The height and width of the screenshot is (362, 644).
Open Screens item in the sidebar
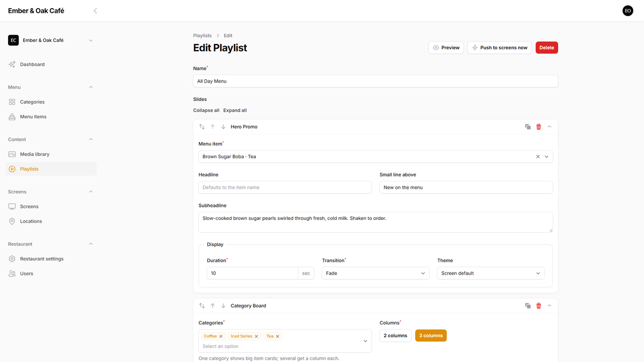51,206
